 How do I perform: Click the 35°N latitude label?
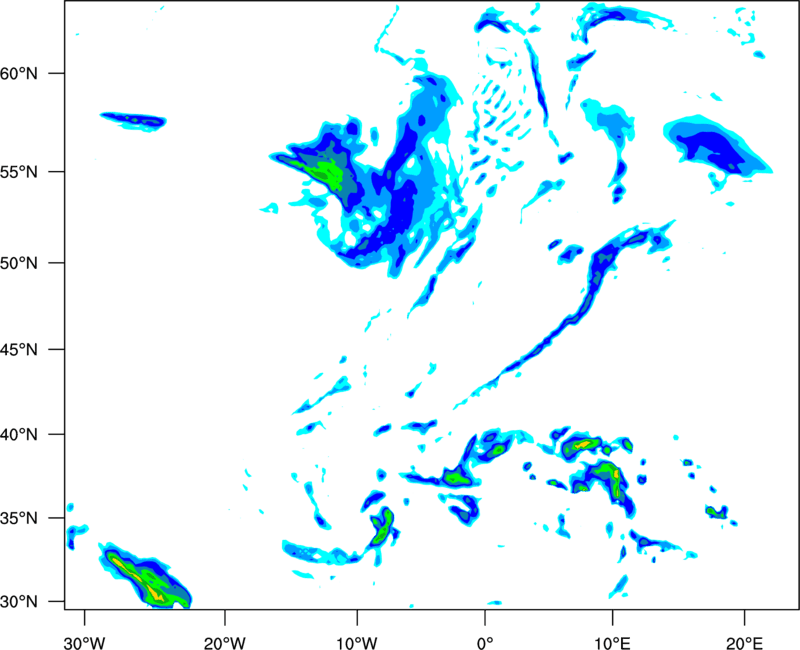(19, 518)
